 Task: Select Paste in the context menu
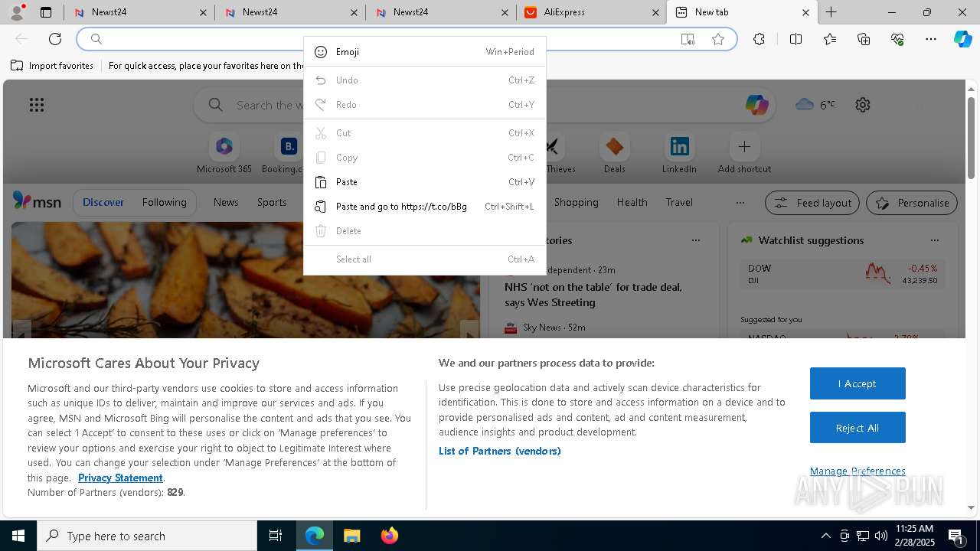tap(425, 182)
